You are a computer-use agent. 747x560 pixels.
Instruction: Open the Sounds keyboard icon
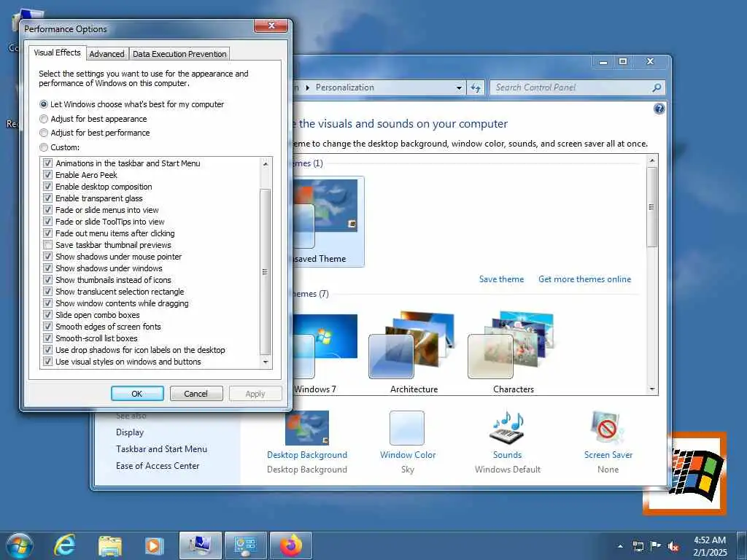coord(508,427)
